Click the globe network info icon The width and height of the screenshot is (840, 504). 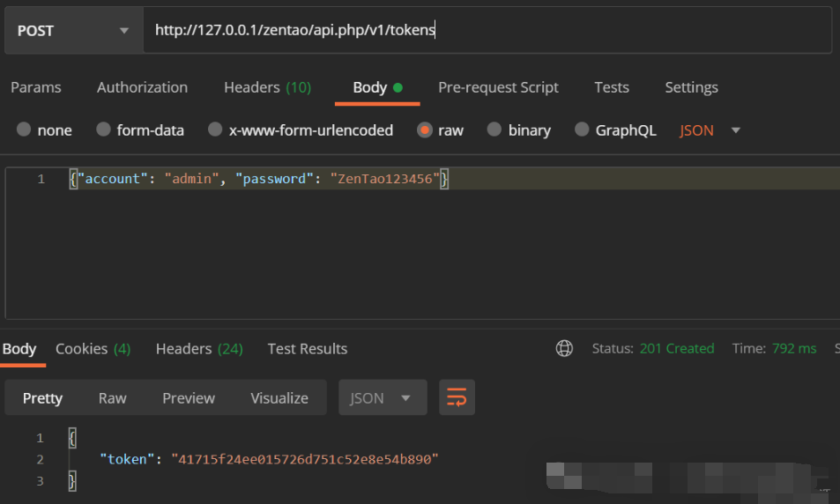(564, 348)
